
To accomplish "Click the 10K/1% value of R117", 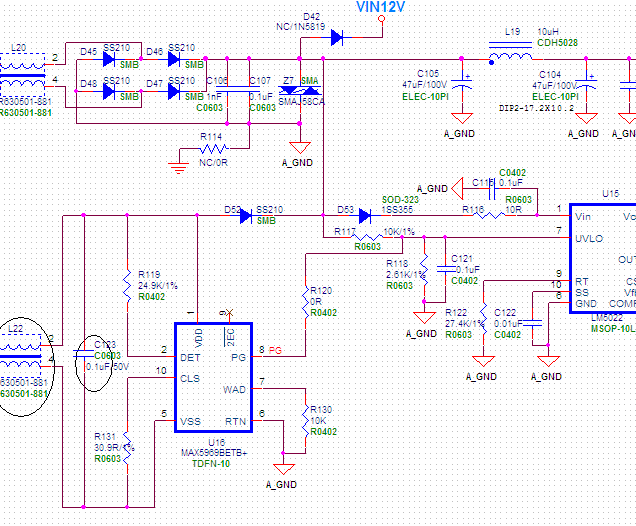I will [399, 232].
